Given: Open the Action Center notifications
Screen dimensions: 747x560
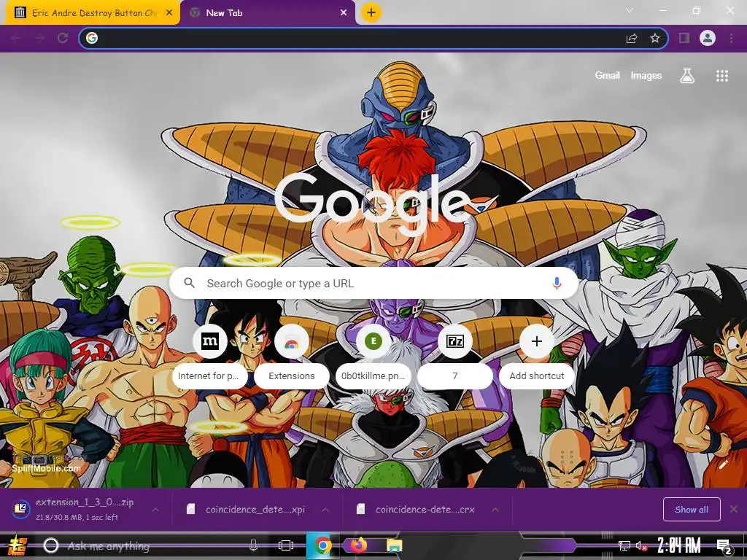Looking at the screenshot, I should point(724,546).
